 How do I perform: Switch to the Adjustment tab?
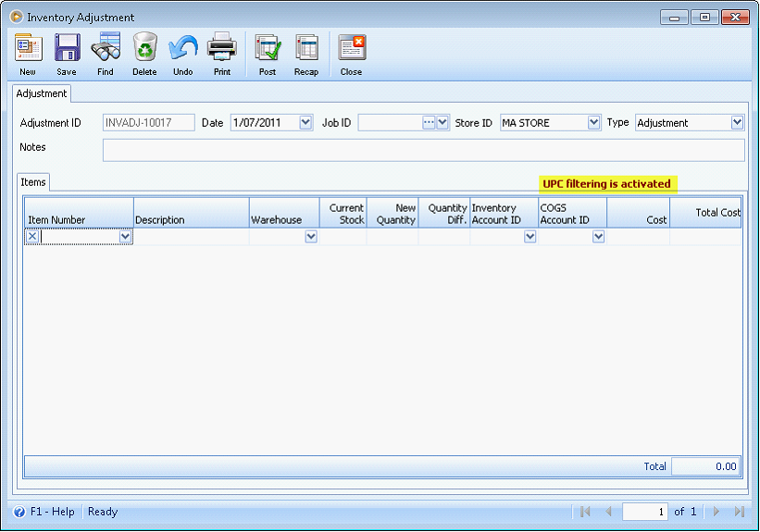pos(42,93)
